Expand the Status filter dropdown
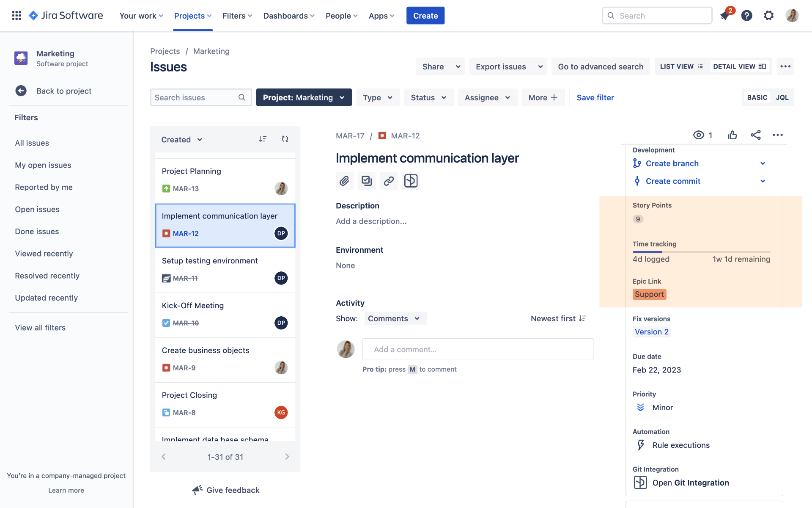This screenshot has width=812, height=508. pos(428,97)
